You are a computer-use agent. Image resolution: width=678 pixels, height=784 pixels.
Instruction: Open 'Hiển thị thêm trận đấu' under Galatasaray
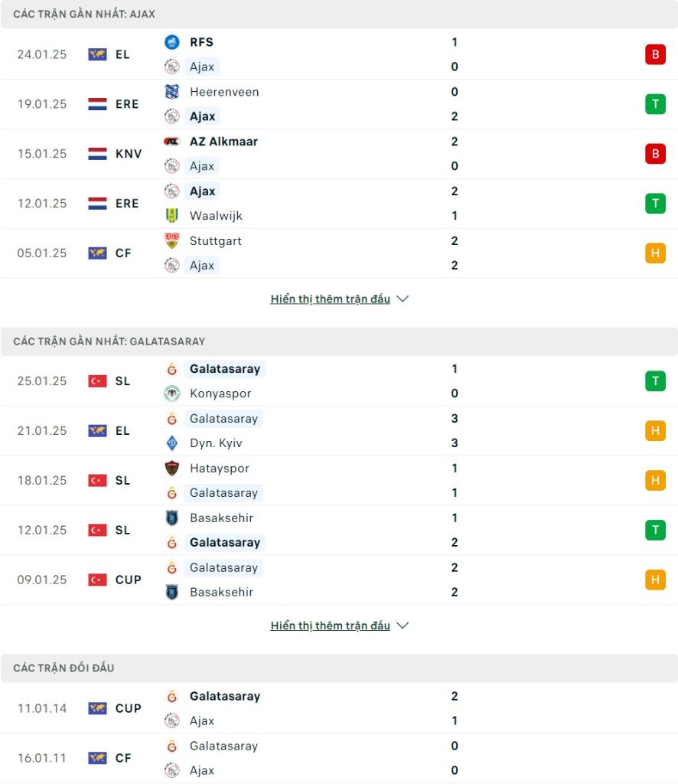click(x=331, y=626)
